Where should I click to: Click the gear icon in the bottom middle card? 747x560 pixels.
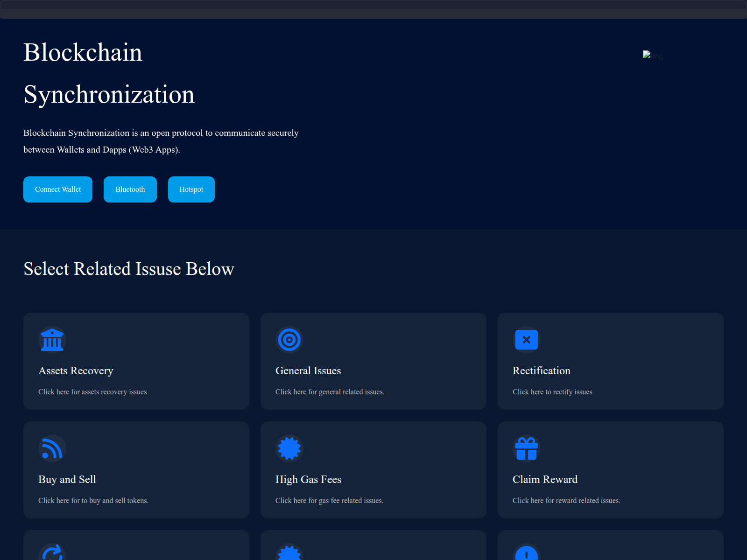click(289, 554)
